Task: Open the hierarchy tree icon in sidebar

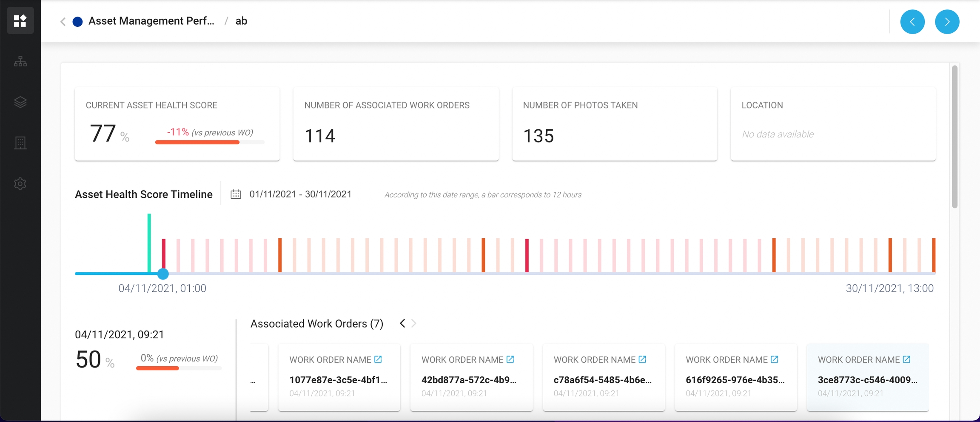Action: pos(20,62)
